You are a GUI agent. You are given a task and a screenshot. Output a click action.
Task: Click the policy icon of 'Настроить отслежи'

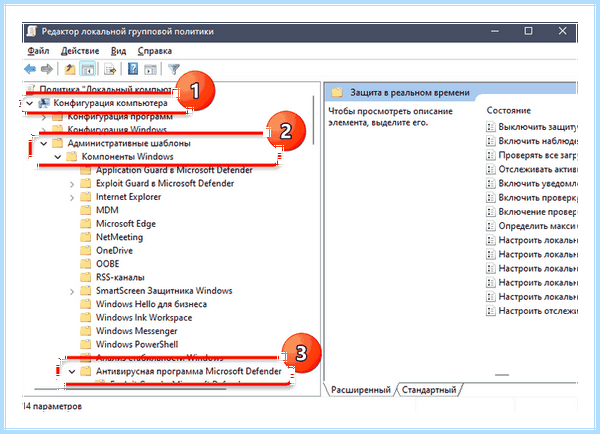[x=490, y=311]
